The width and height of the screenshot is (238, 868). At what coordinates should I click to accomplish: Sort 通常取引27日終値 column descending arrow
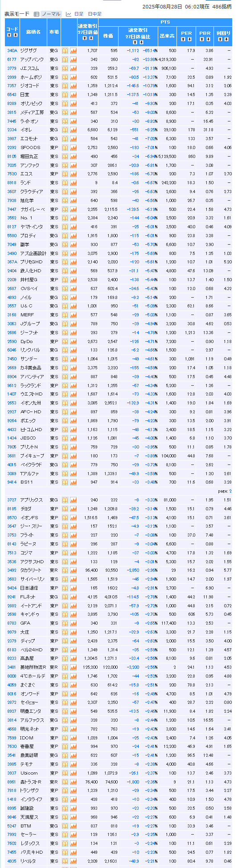(90, 38)
